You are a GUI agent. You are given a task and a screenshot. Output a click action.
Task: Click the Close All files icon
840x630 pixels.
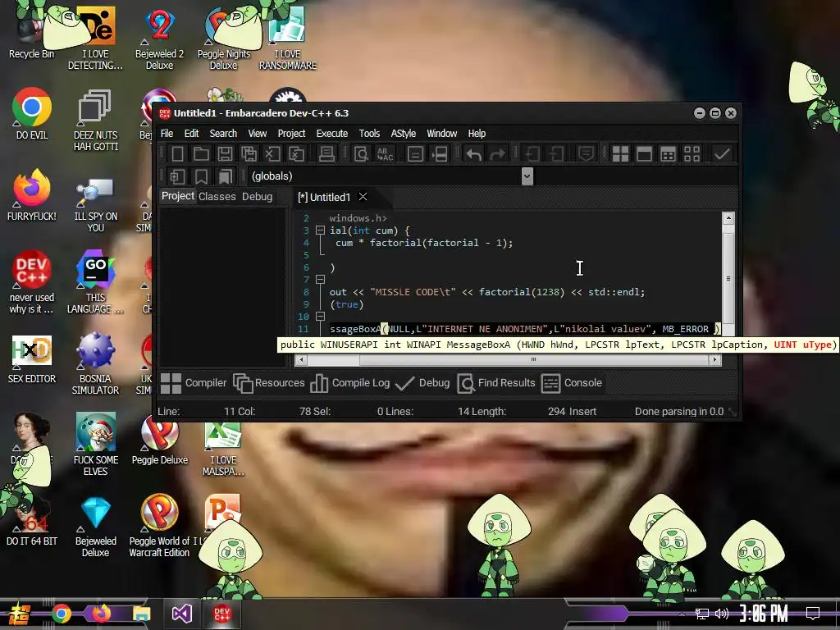pos(296,154)
